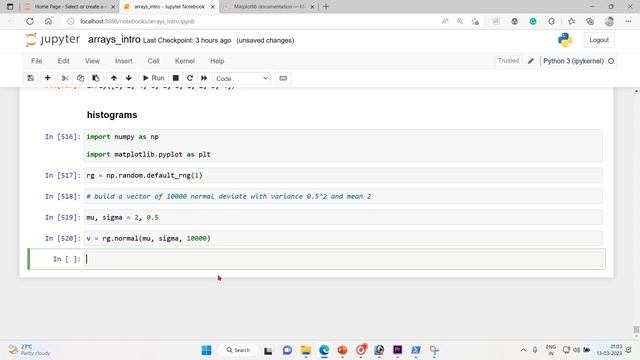
Task: Open PowerPoint from taskbar
Action: (x=342, y=350)
